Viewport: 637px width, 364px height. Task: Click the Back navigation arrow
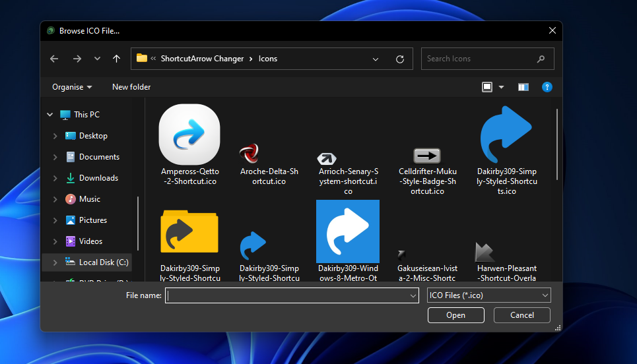point(54,59)
